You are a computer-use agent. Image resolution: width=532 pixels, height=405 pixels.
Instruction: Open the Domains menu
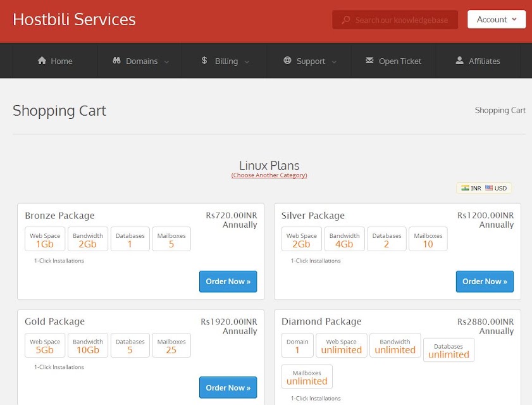coord(140,61)
